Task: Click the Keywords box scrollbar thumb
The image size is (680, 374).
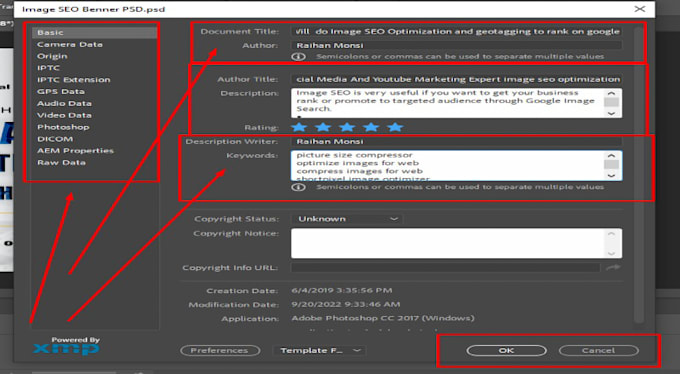Action: (x=611, y=164)
